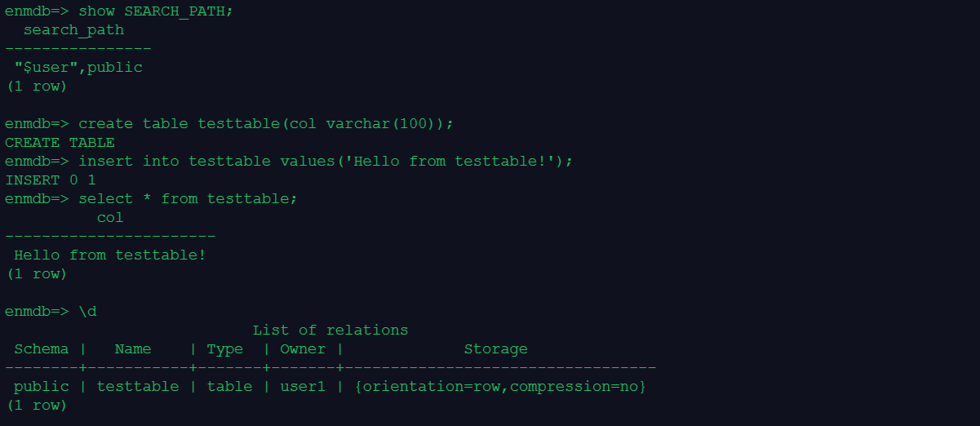Click the "$user",public result value
The image size is (980, 426).
point(78,68)
